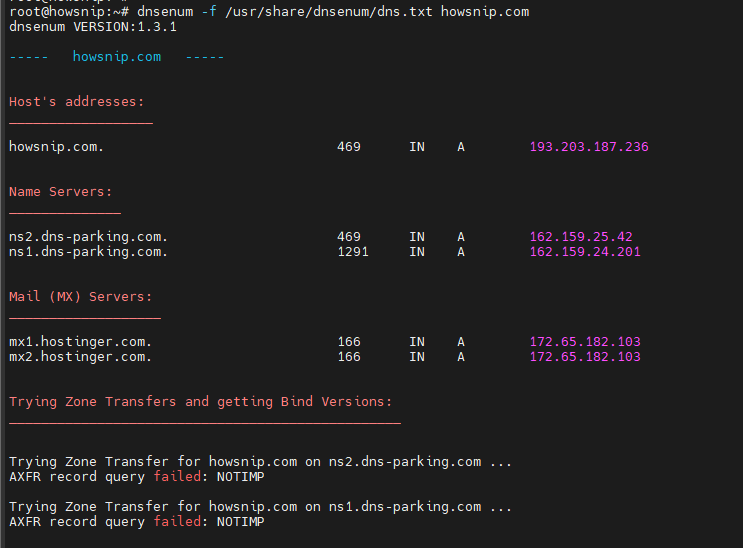
Task: Select the dnsenum command path /usr/share/dnsenum/dns.txt
Action: tap(329, 12)
